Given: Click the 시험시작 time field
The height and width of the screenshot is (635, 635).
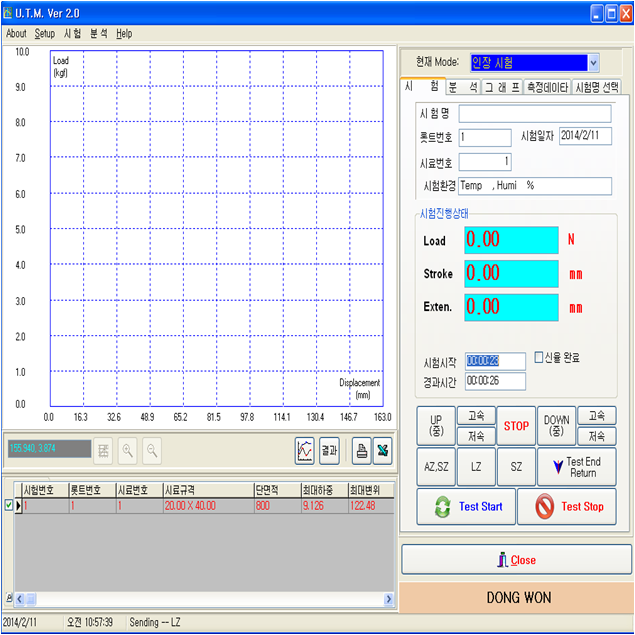Looking at the screenshot, I should [495, 361].
